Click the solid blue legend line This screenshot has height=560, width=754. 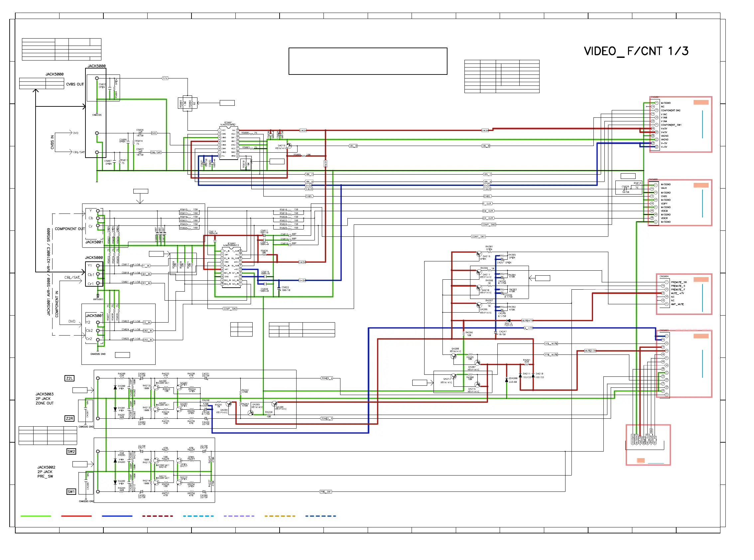117,516
